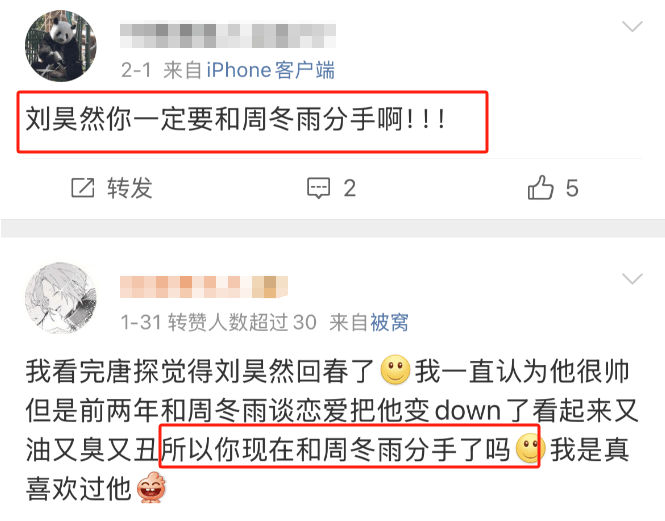Open the second user's anime sketch avatar

click(x=61, y=297)
